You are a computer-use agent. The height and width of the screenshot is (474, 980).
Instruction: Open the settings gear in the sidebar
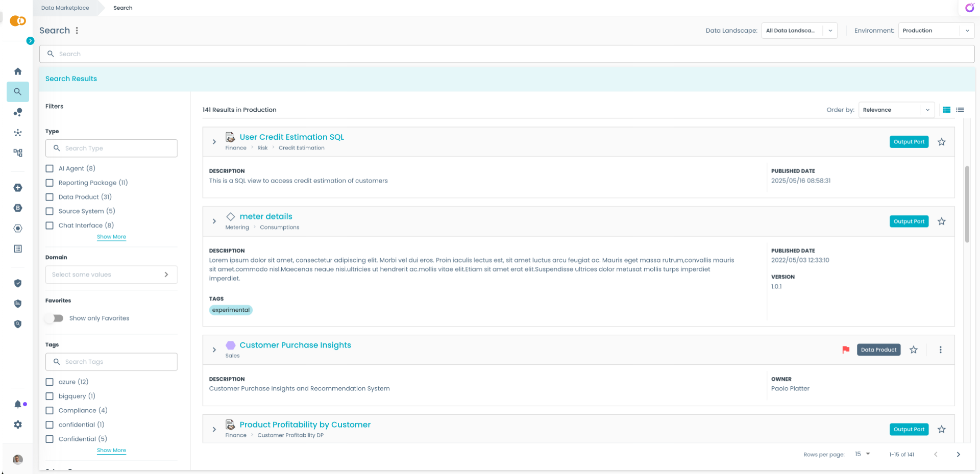pos(18,425)
